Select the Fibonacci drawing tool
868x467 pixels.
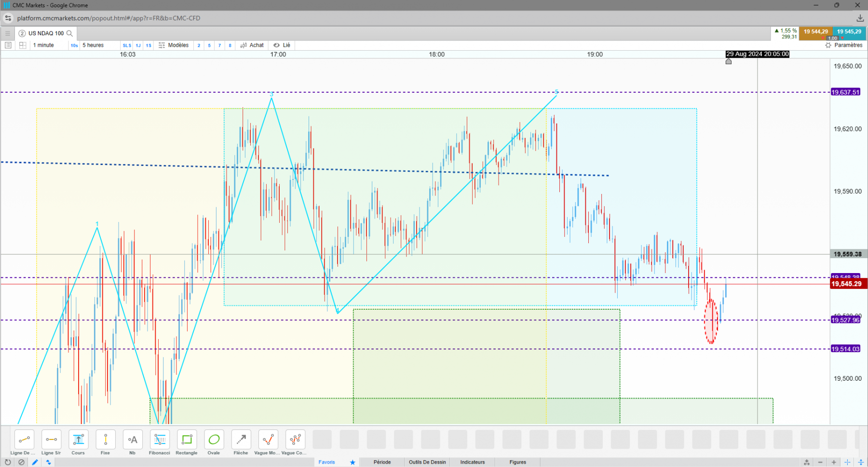(160, 442)
